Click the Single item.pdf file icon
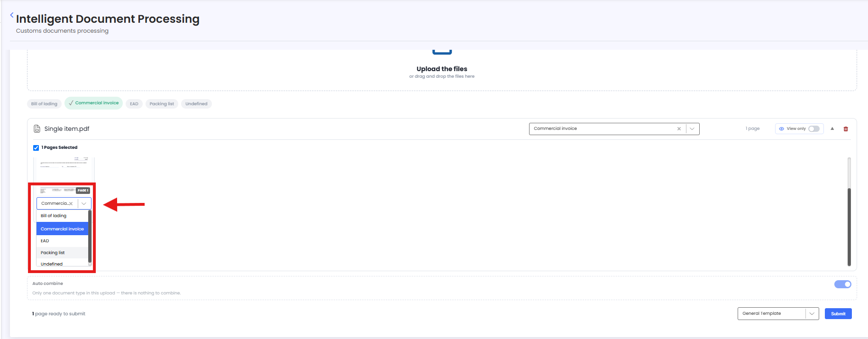Viewport: 868px width, 339px height. pos(37,128)
